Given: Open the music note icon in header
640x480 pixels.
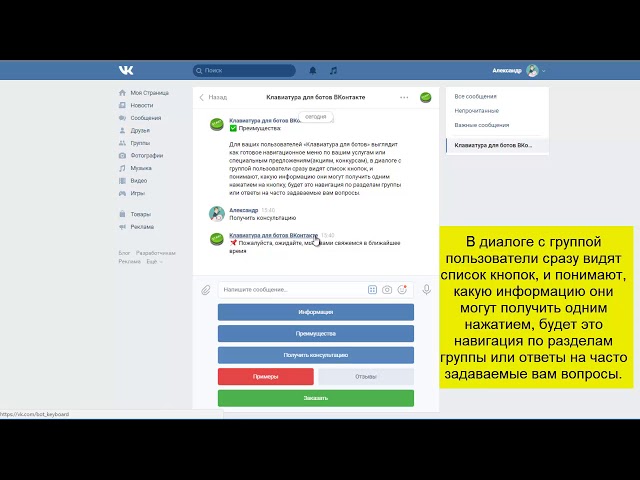Looking at the screenshot, I should [333, 71].
